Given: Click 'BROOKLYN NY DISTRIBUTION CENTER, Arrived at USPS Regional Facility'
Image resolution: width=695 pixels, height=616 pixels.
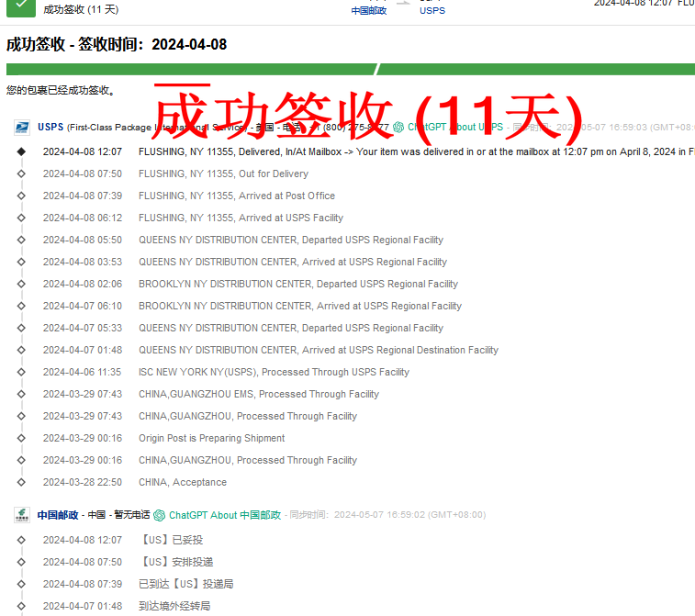Looking at the screenshot, I should [x=300, y=306].
